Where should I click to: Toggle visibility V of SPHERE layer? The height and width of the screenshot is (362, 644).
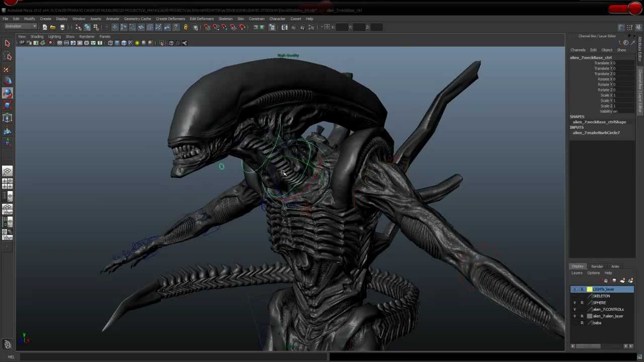(x=575, y=303)
